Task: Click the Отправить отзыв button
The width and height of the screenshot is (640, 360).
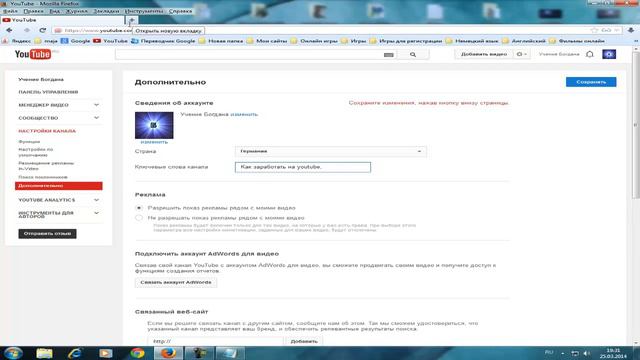Action: click(x=47, y=233)
